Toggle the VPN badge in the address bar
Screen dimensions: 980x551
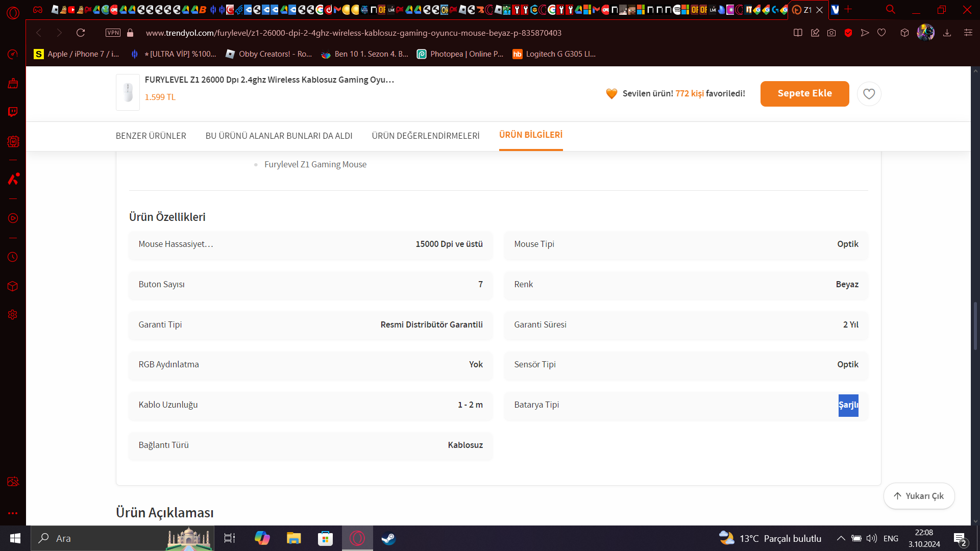[x=113, y=33]
